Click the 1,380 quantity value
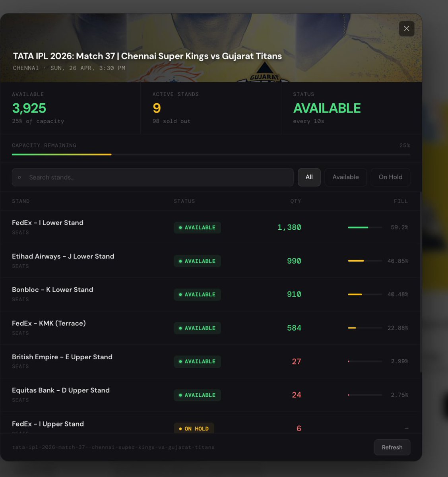 [289, 227]
